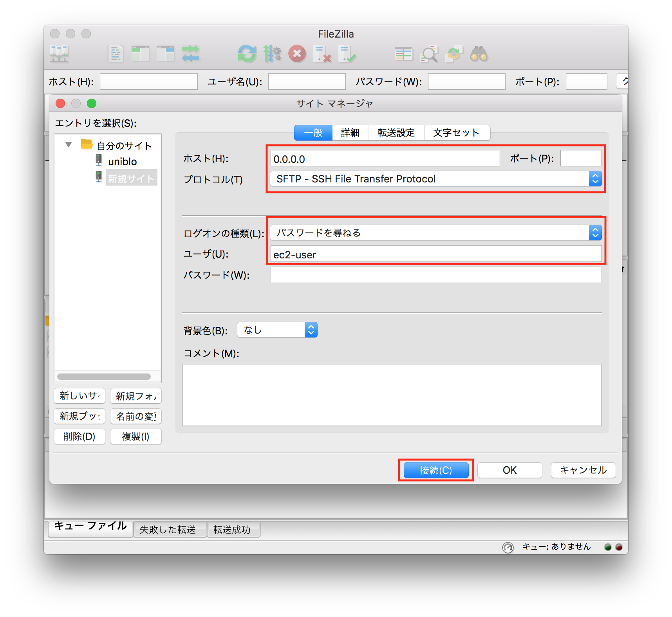Click the サイト マネージャ green zoom button

click(92, 103)
